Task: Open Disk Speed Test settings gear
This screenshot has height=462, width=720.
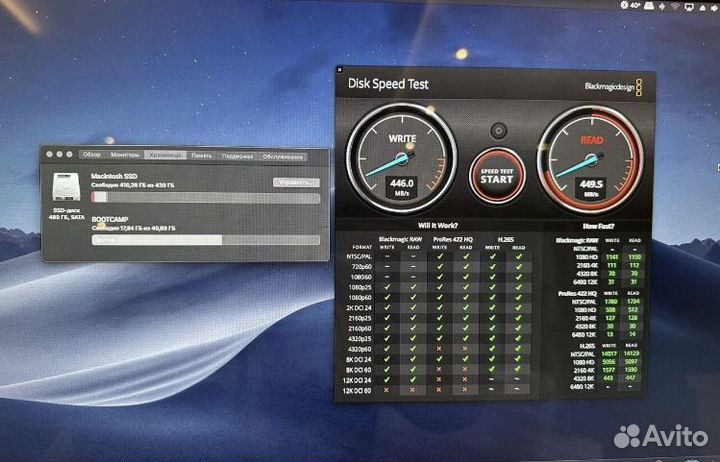Action: [x=497, y=131]
